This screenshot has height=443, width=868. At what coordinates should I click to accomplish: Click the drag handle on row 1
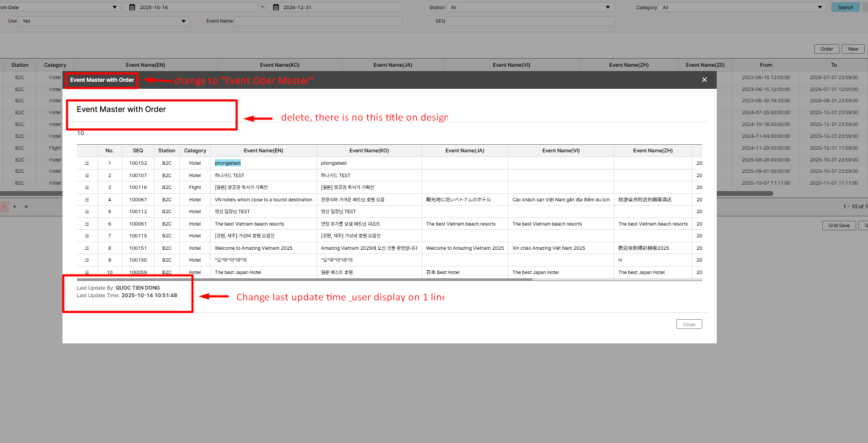(x=87, y=163)
